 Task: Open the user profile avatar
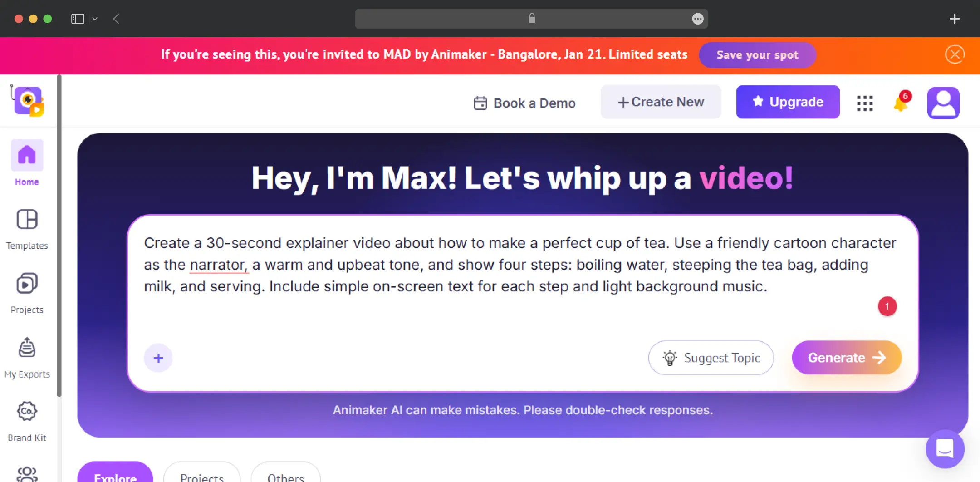(x=943, y=103)
